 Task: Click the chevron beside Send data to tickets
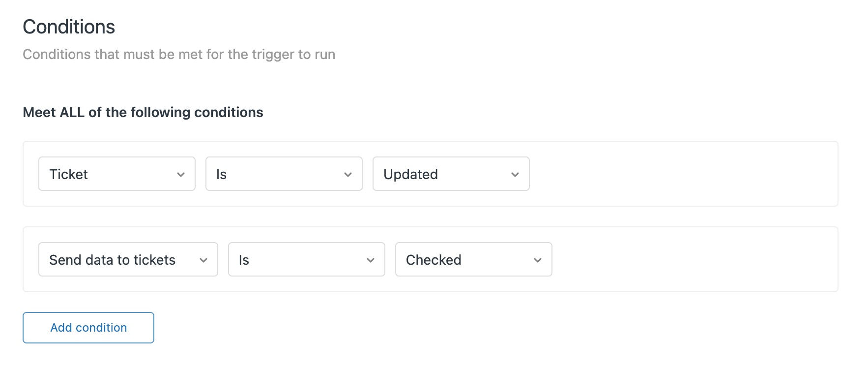203,260
